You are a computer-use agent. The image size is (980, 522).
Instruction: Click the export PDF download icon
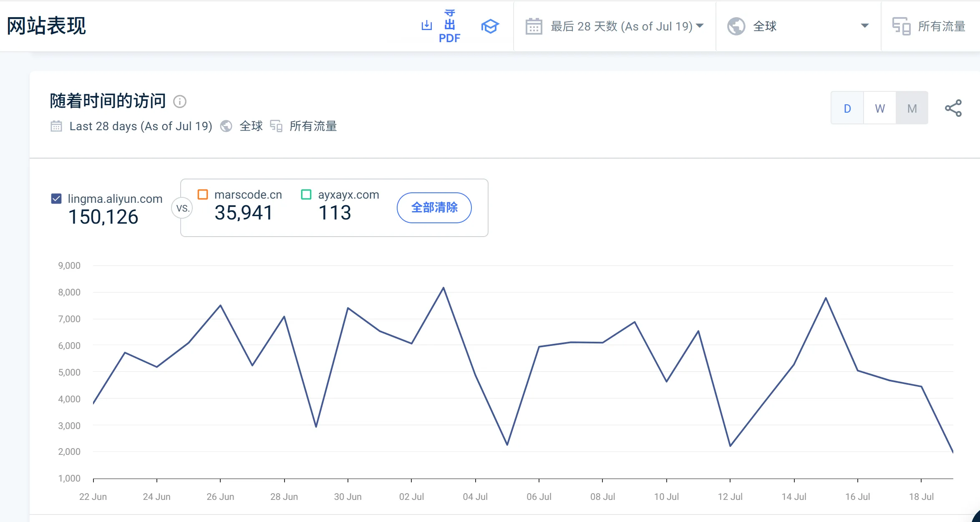pyautogui.click(x=426, y=25)
